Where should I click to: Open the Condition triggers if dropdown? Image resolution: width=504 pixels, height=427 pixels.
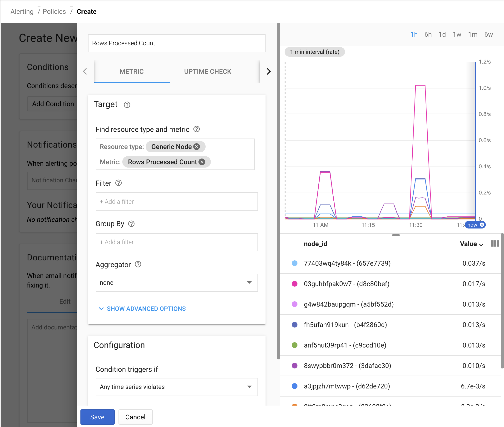click(x=175, y=387)
